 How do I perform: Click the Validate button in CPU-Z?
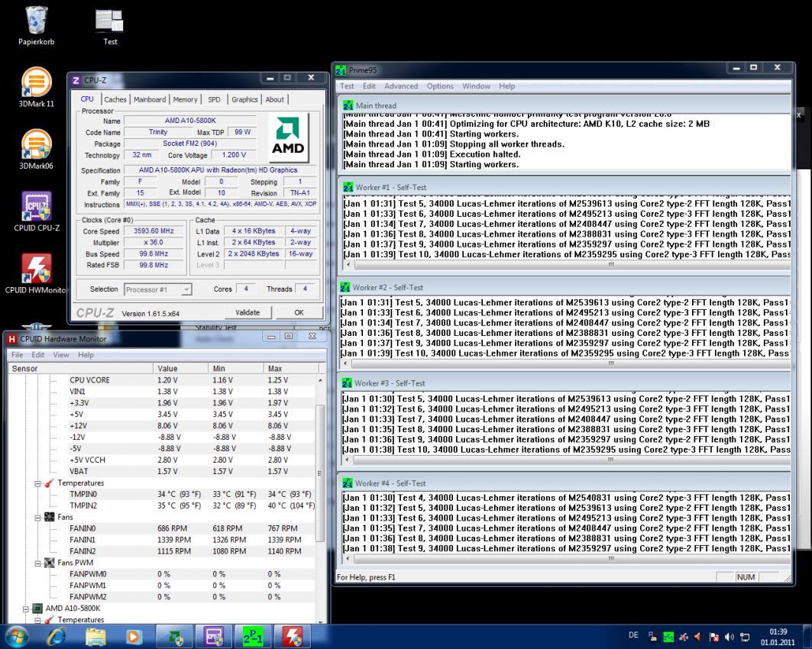pyautogui.click(x=247, y=312)
